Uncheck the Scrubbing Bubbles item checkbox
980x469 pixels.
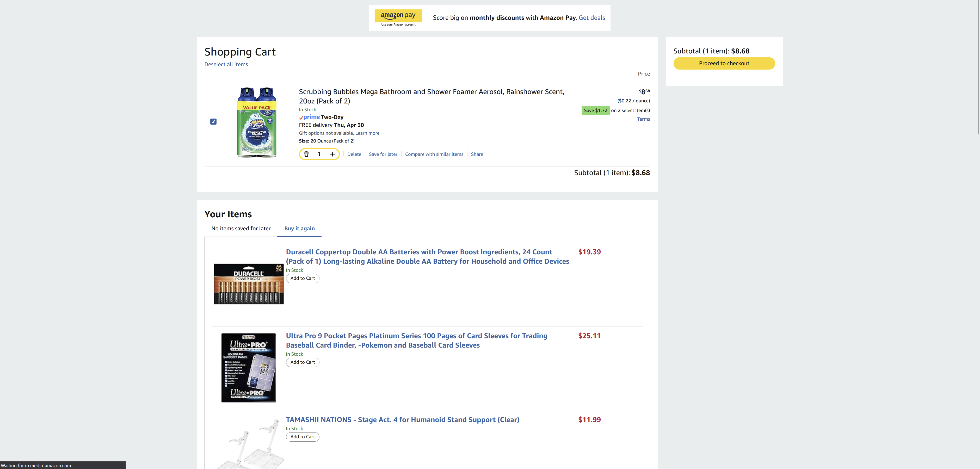(213, 122)
